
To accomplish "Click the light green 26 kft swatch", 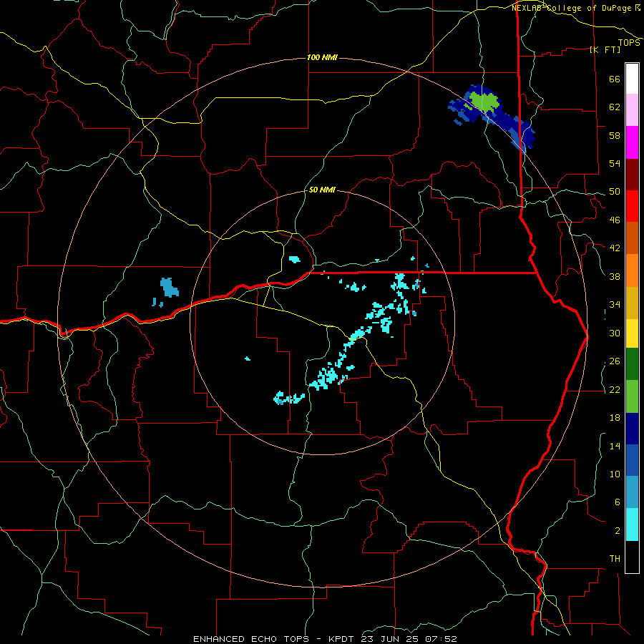I will tap(632, 396).
